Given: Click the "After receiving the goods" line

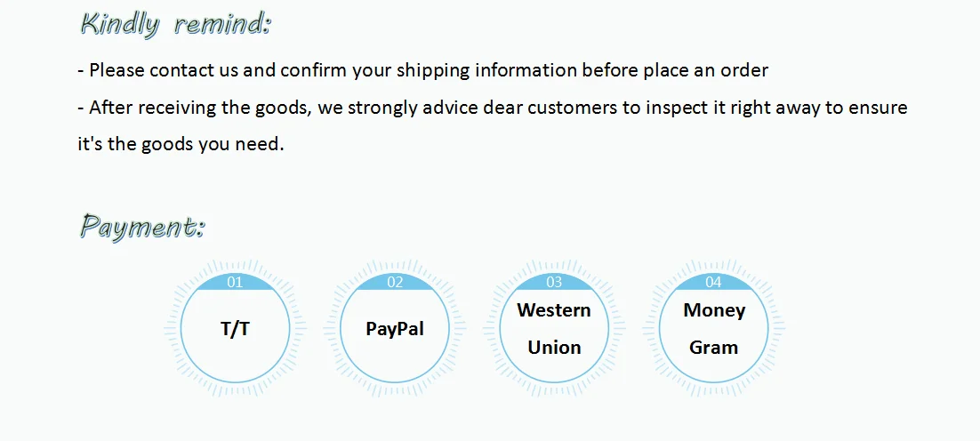Looking at the screenshot, I should click(493, 108).
